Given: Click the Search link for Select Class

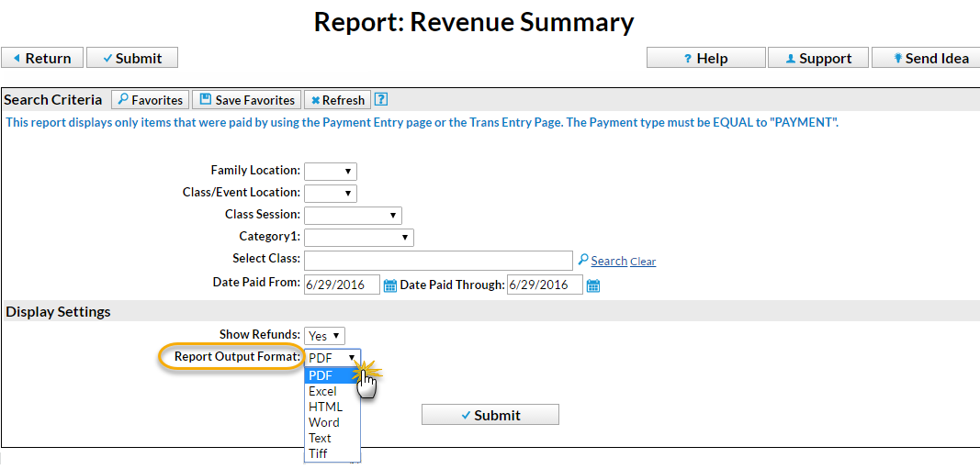Looking at the screenshot, I should (609, 261).
